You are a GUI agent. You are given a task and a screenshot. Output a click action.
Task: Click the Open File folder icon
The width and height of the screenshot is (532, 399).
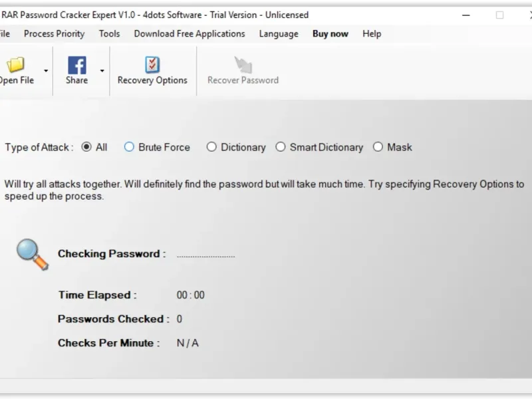15,65
